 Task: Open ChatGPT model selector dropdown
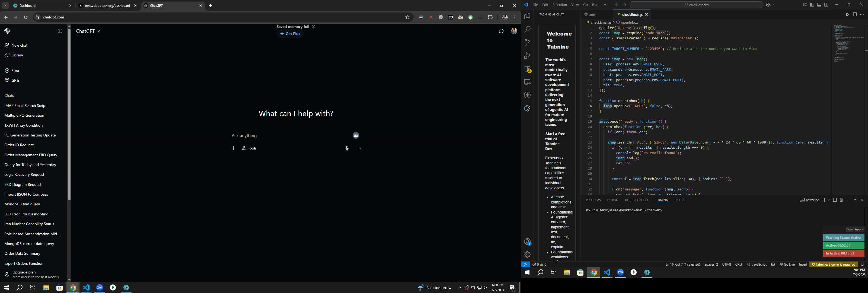tap(88, 31)
